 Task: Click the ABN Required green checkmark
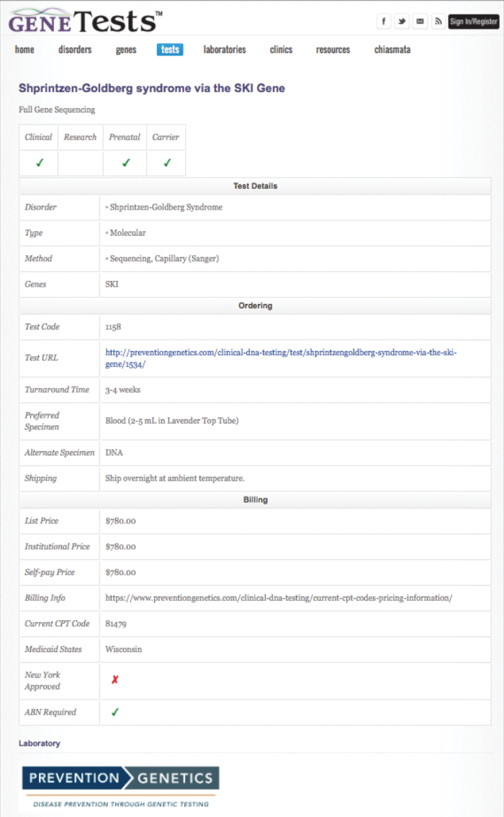114,712
